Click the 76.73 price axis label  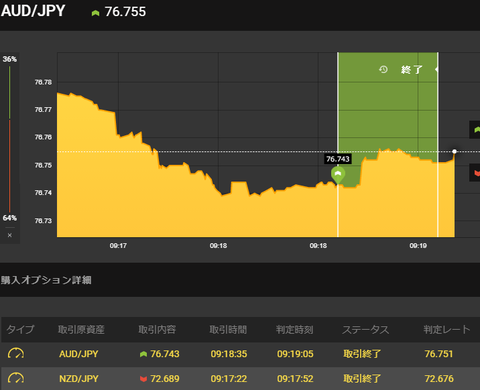(43, 221)
